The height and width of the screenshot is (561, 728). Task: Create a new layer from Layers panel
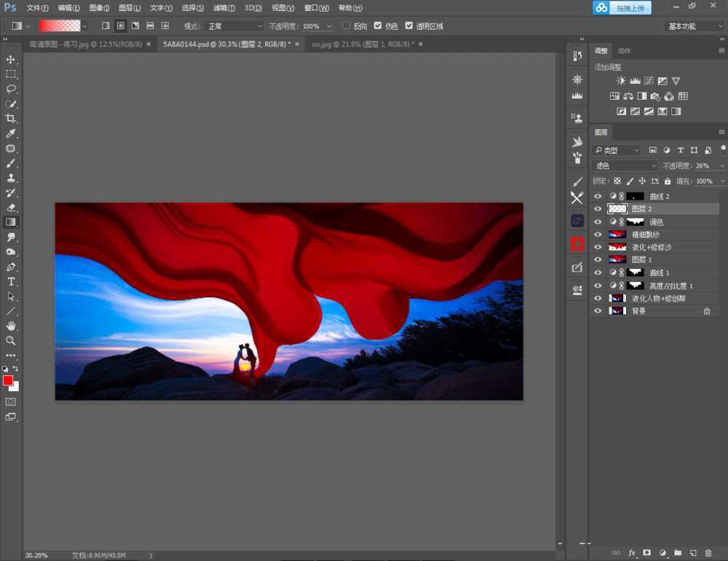(x=693, y=553)
